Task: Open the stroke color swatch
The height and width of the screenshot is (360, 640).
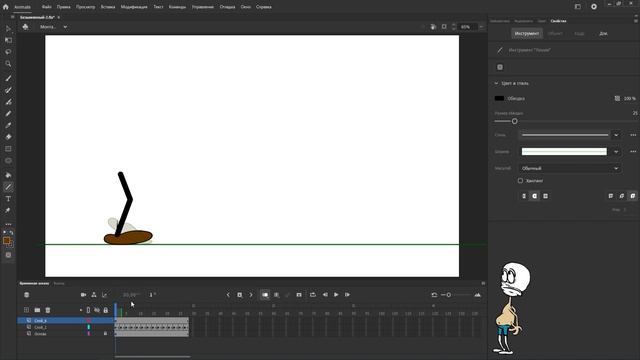Action: click(499, 98)
